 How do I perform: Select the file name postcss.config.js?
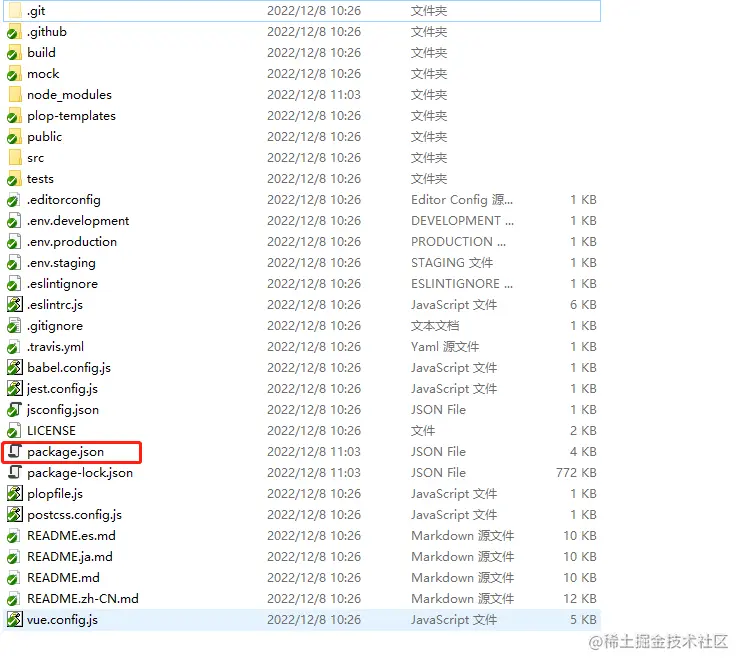coord(74,515)
